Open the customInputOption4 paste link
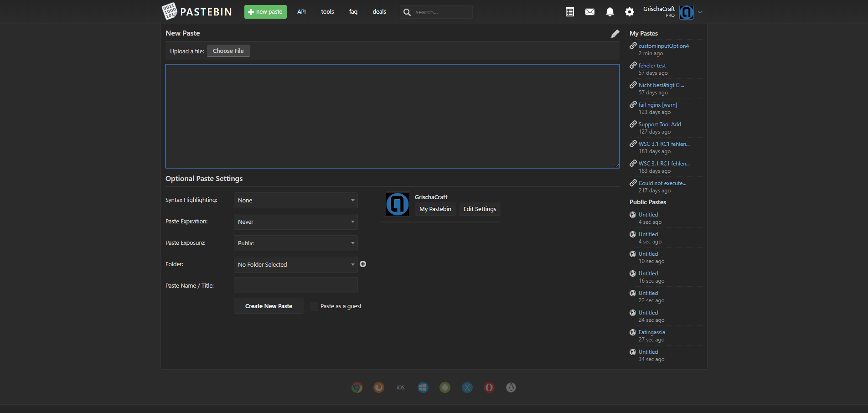868x413 pixels. tap(663, 46)
